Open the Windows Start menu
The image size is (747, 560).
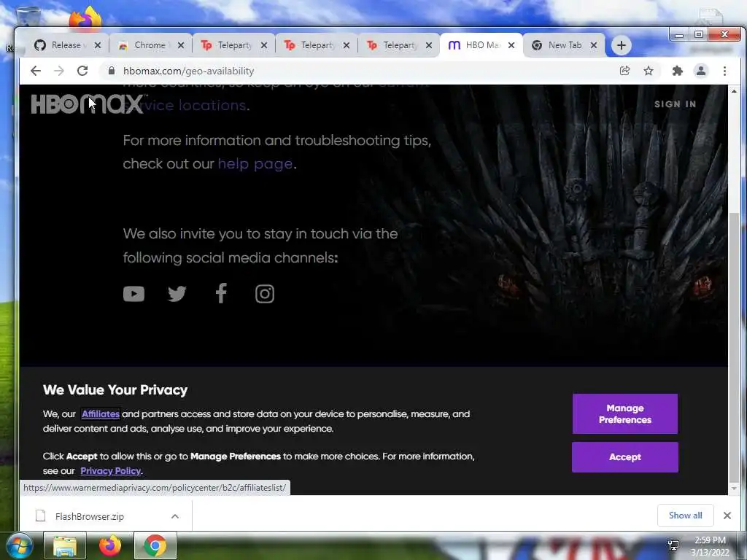pos(18,545)
